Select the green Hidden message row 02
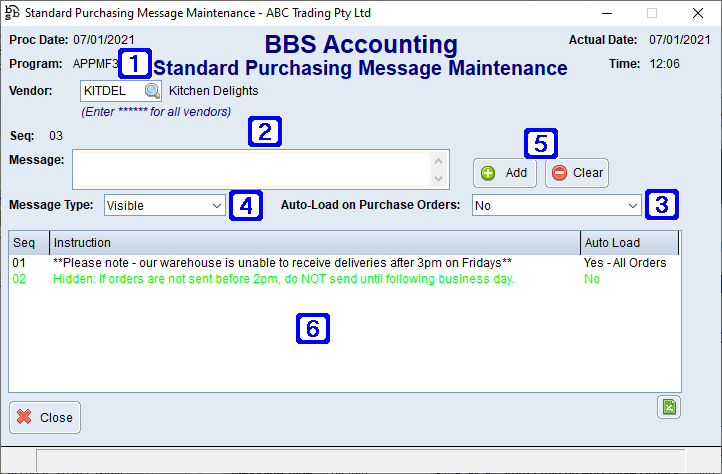Screen dimensions: 722x474 (344, 279)
